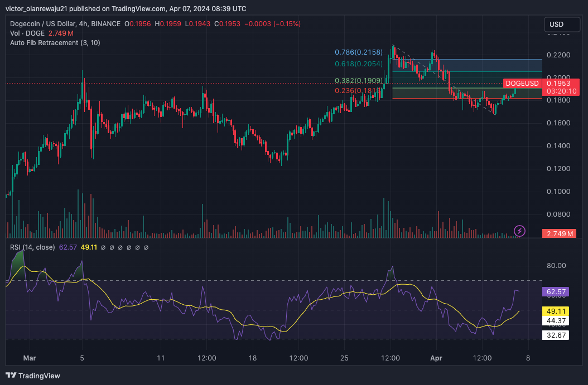The height and width of the screenshot is (385, 588).
Task: Click the yellow 49.11 value in RSI legend
Action: pyautogui.click(x=89, y=247)
